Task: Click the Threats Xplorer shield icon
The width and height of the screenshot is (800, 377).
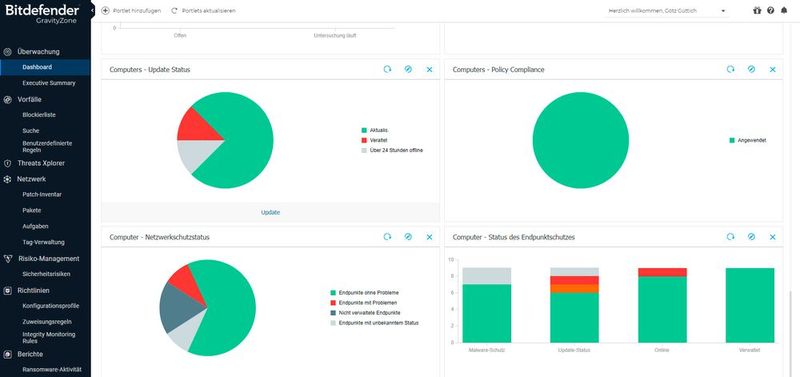Action: (x=8, y=163)
